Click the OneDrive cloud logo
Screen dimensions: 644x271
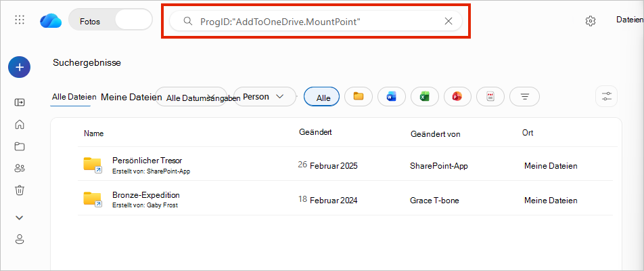click(51, 20)
